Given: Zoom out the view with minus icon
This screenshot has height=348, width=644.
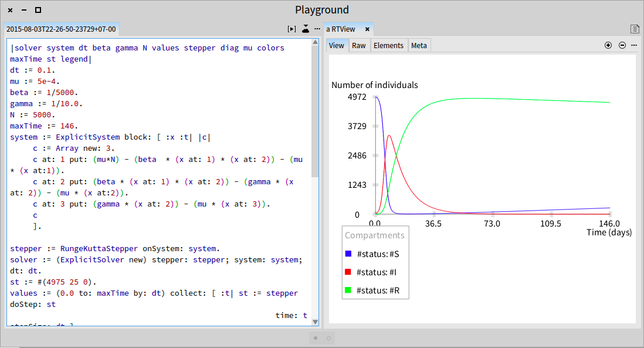Looking at the screenshot, I should (x=622, y=45).
